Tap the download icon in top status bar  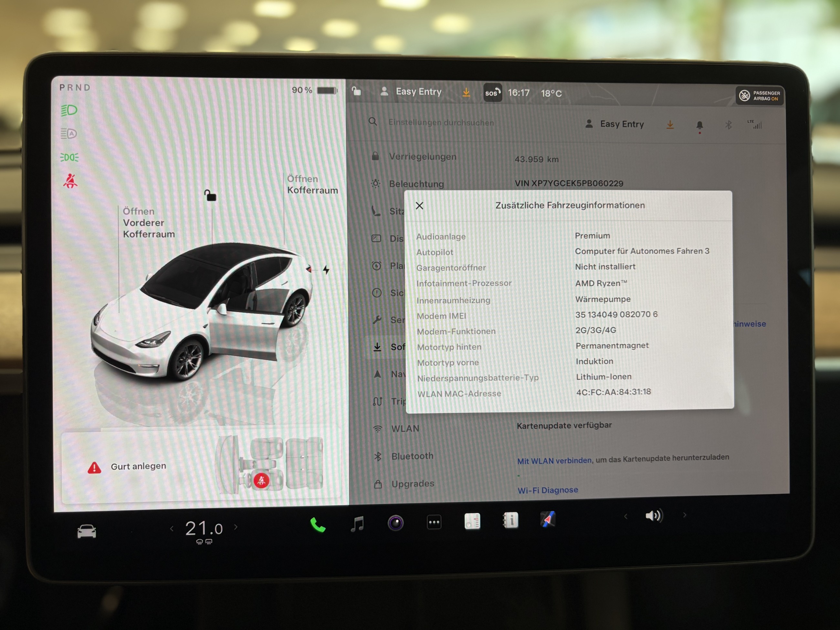tap(466, 92)
